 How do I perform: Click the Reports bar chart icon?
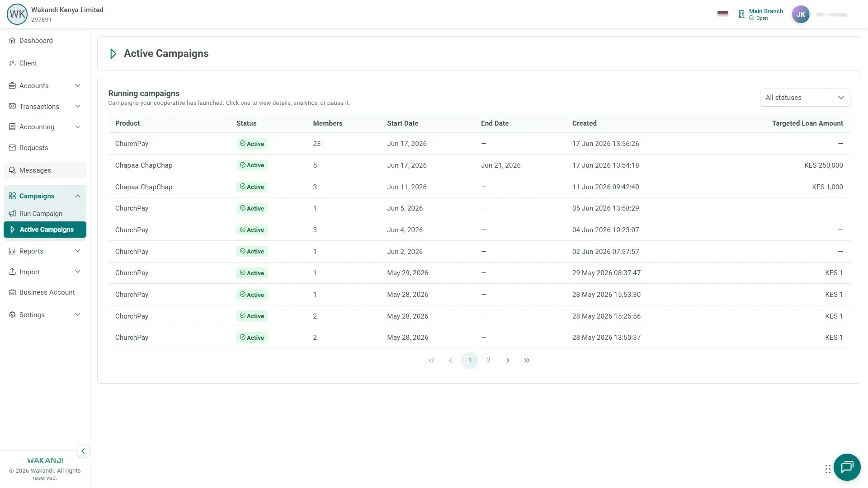(12, 251)
